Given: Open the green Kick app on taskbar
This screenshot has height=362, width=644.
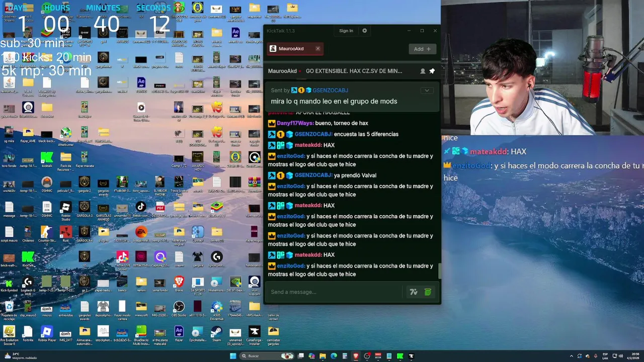Looking at the screenshot, I should (400, 356).
